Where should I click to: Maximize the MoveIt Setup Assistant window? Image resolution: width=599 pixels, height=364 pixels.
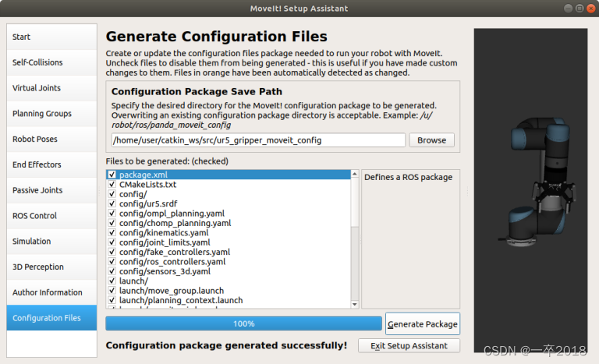pos(580,9)
